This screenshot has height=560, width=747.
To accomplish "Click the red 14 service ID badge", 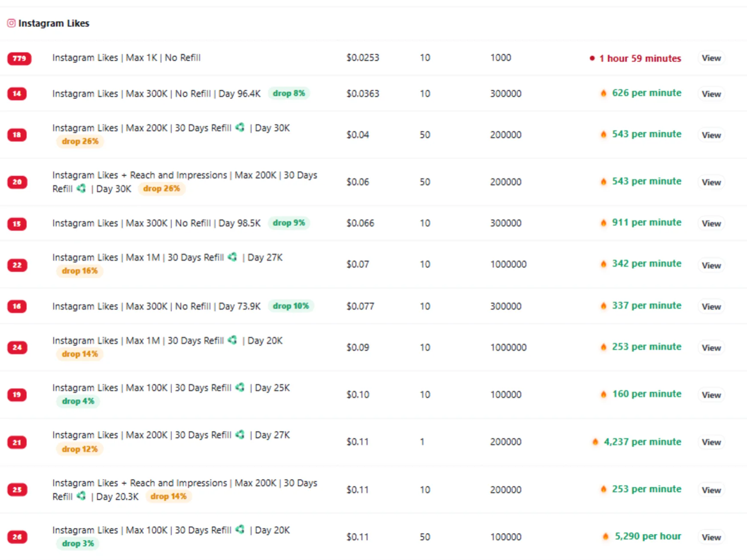I will point(17,94).
